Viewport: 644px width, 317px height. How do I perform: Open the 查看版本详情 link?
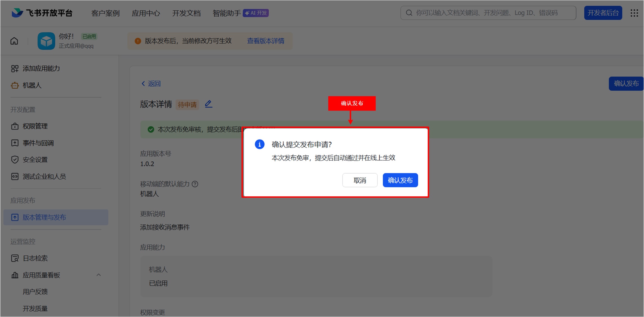tap(265, 41)
